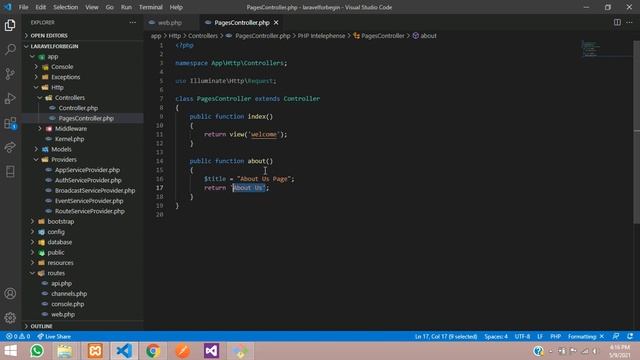Click Live Share in status bar
The width and height of the screenshot is (640, 360).
tap(54, 336)
